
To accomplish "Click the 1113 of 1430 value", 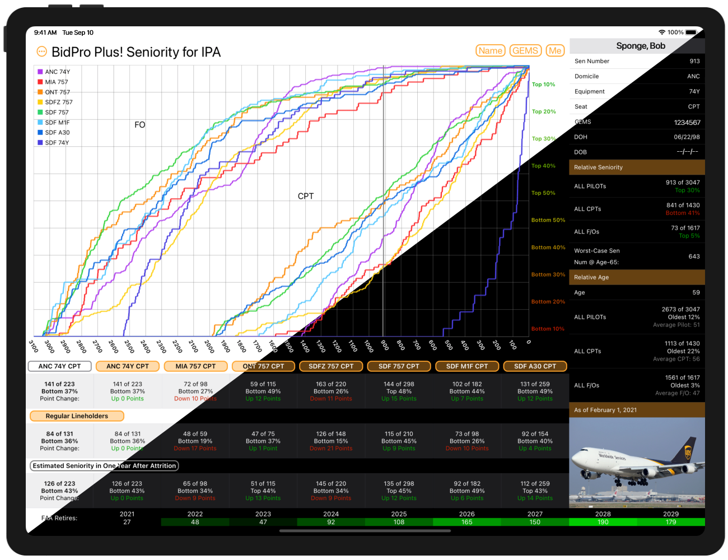I will tap(682, 343).
